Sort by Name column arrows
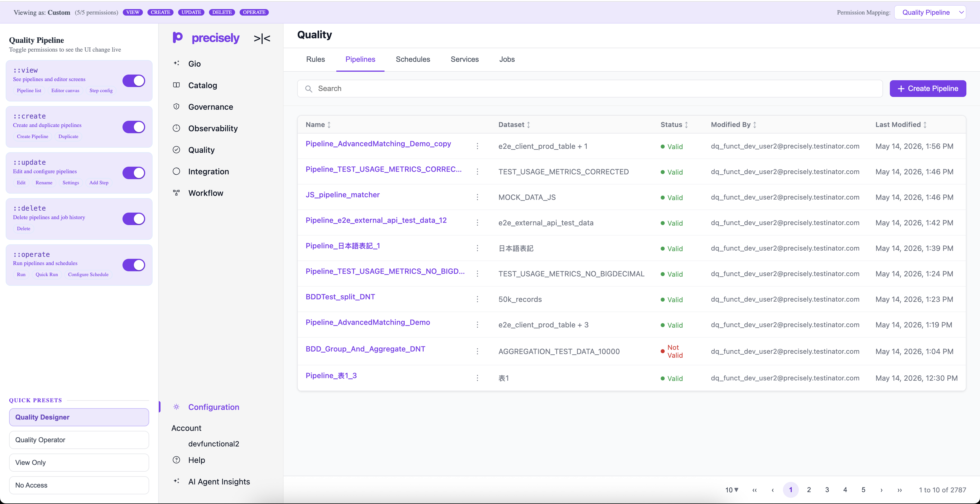Screen dimensions: 980x504 pos(329,125)
